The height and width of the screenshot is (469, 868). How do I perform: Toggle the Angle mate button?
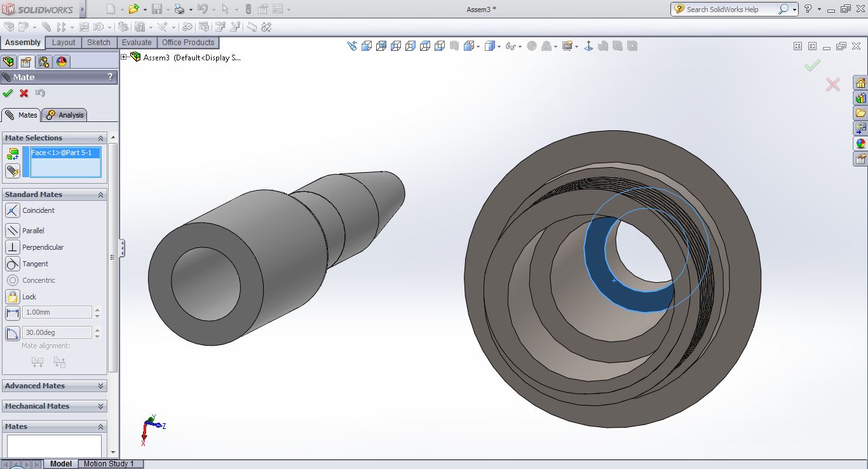[12, 333]
